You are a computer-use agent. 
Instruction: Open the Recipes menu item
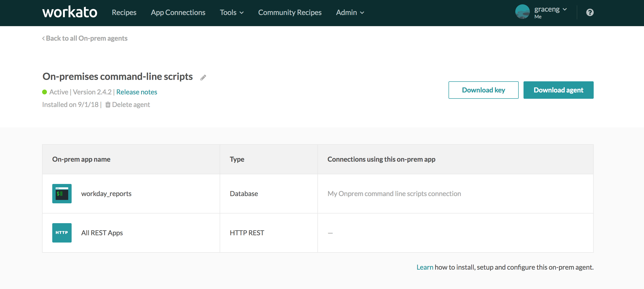124,13
